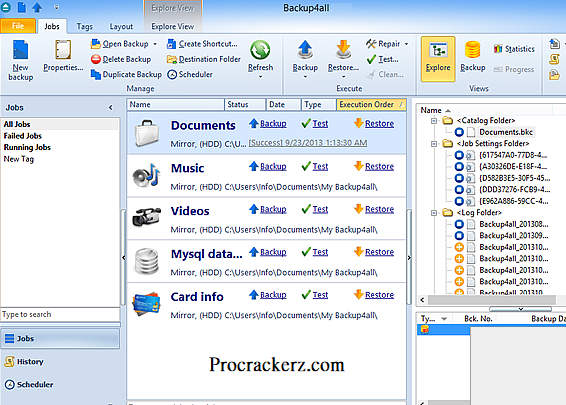Screen dimensions: 566x405
Task: Sort by Execution Order column header
Action: [x=371, y=104]
